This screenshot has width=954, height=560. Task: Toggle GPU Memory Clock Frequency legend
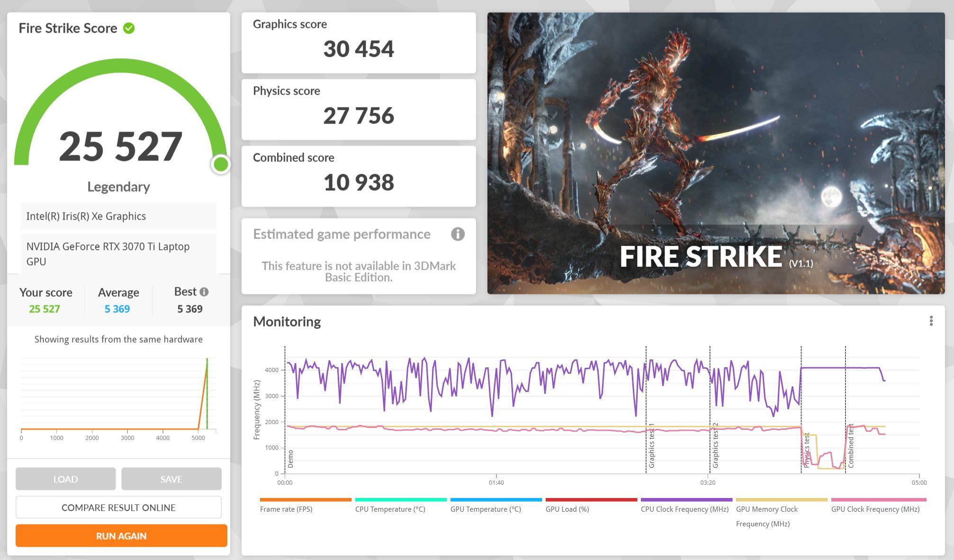(x=766, y=509)
